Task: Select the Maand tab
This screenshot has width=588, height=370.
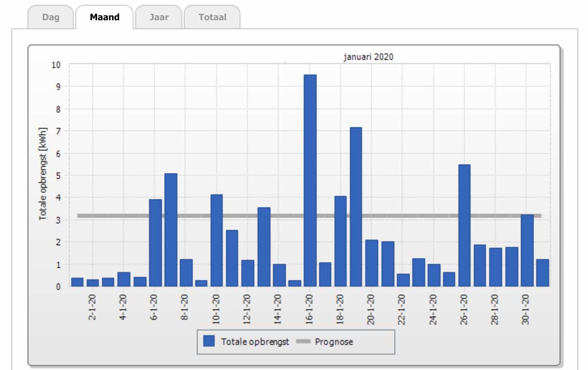Action: (x=104, y=17)
